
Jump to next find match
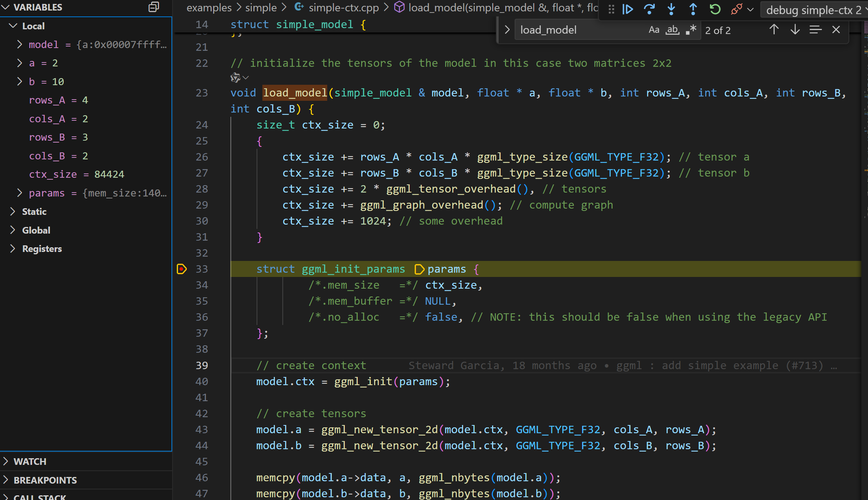pyautogui.click(x=795, y=30)
